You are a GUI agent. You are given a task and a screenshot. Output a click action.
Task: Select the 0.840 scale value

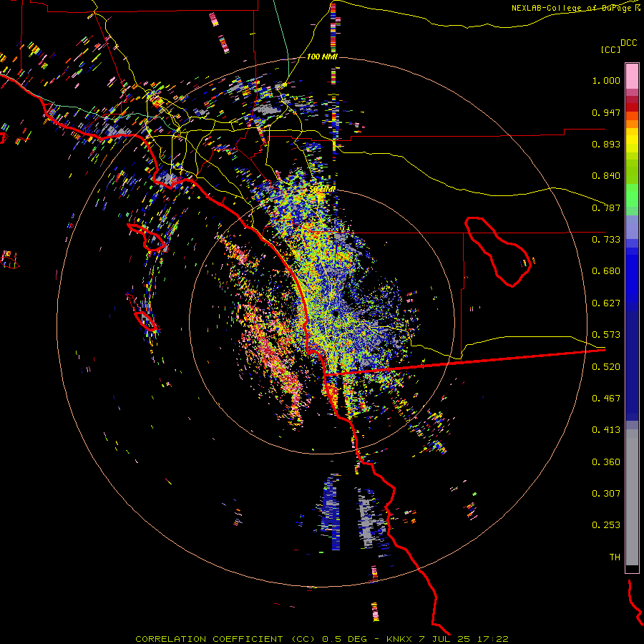click(x=606, y=176)
